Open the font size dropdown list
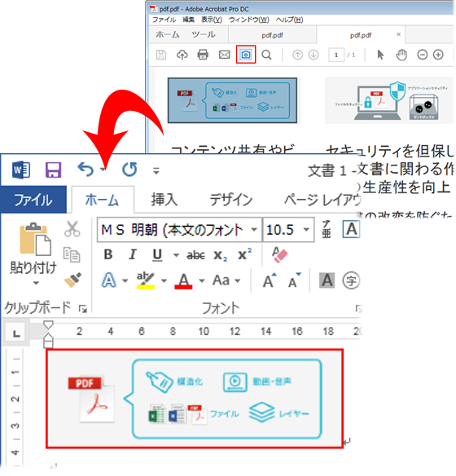 point(306,230)
